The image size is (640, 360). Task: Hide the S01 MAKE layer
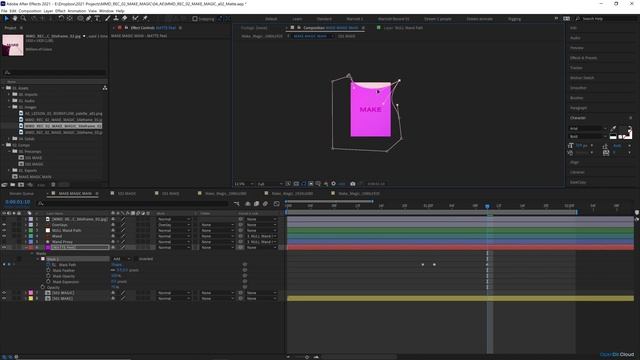pyautogui.click(x=4, y=299)
